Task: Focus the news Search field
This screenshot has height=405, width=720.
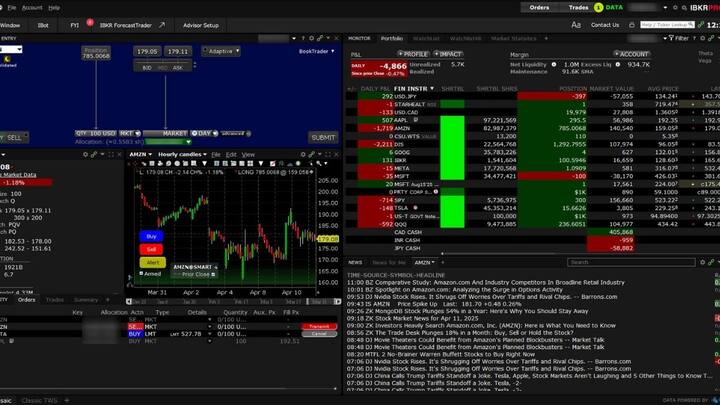Action: [x=631, y=262]
